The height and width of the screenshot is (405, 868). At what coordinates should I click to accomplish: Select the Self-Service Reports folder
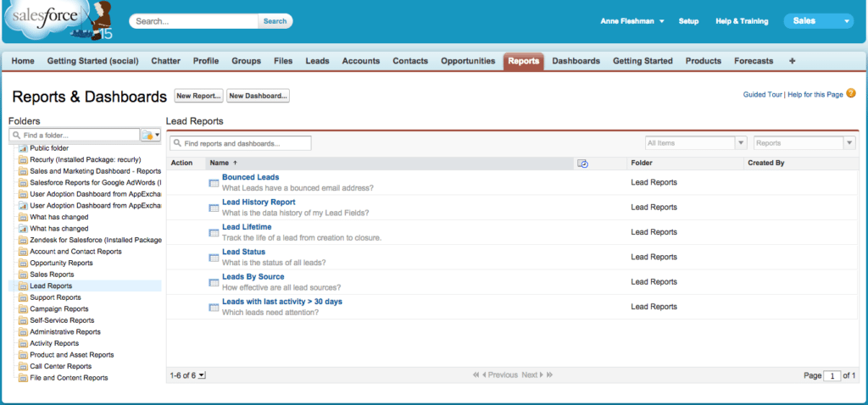(x=62, y=320)
